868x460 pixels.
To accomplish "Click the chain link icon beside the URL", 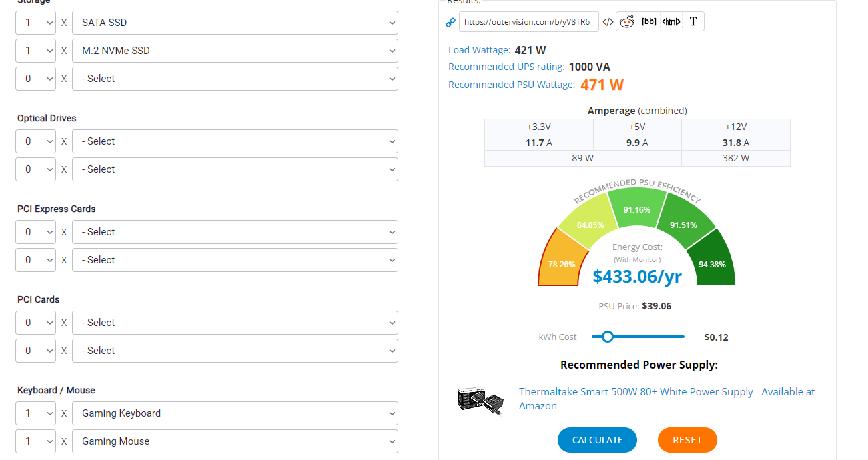I will point(450,22).
